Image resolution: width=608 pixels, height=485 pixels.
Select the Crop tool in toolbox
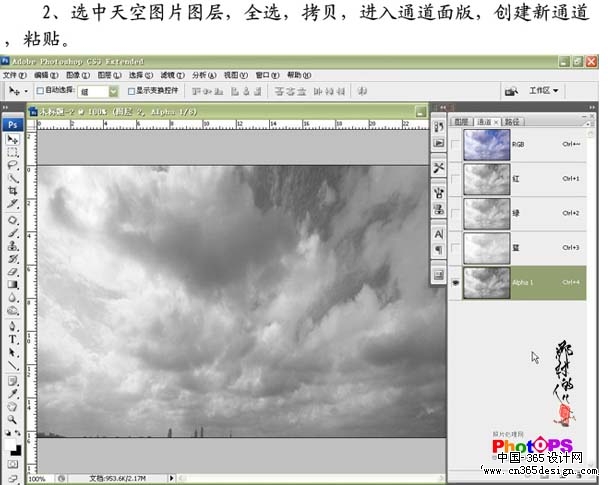[x=13, y=190]
